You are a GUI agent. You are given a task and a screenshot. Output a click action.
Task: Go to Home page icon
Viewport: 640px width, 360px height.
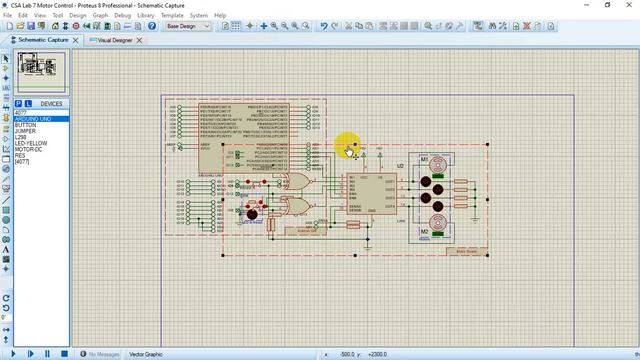(x=55, y=26)
